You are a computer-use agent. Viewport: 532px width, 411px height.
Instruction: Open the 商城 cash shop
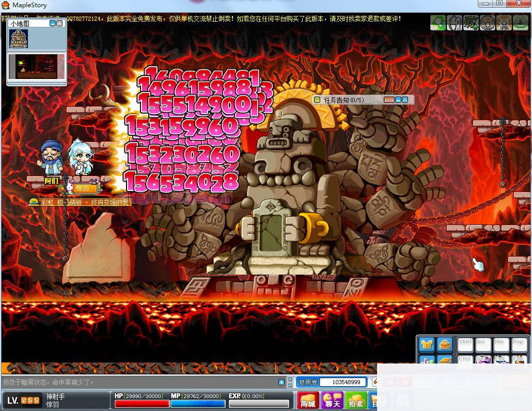point(308,401)
